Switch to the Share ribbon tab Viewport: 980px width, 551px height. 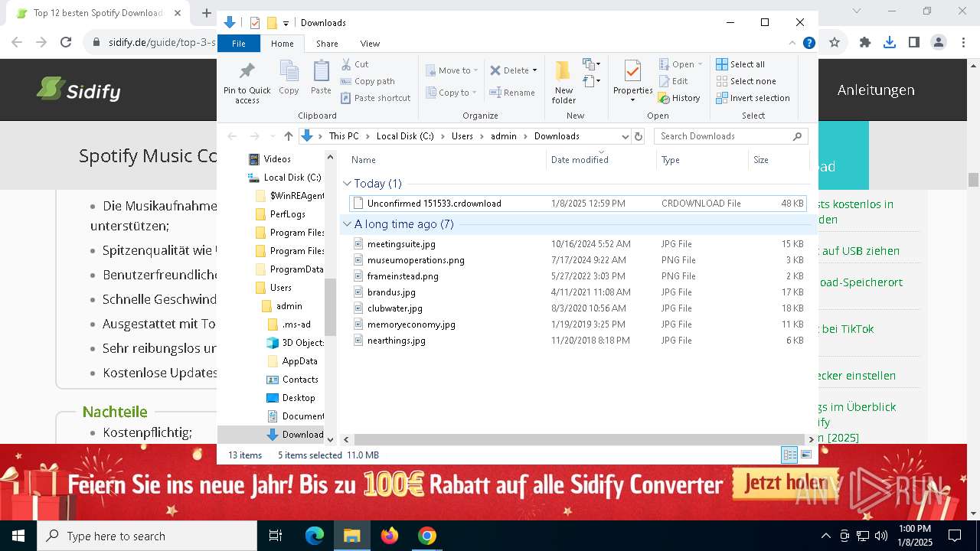coord(327,44)
